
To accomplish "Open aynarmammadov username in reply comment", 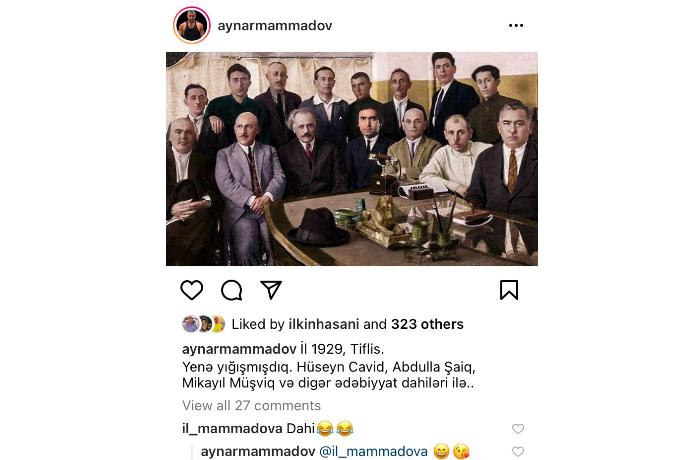I will [258, 452].
